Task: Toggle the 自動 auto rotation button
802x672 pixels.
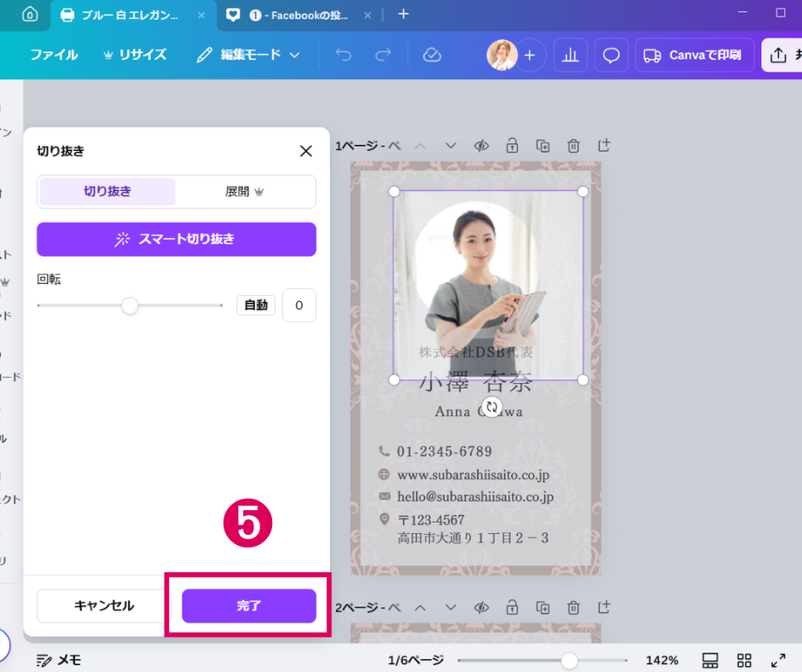Action: click(x=256, y=305)
